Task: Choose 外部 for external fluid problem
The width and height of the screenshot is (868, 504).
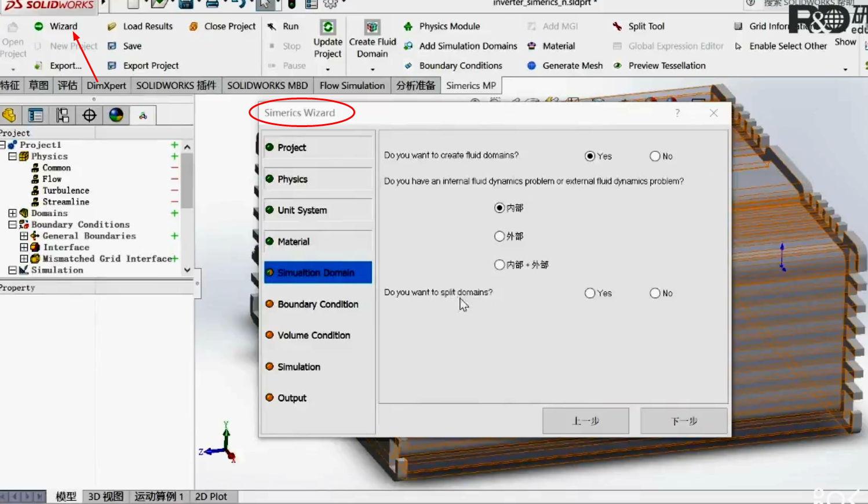Action: click(499, 236)
